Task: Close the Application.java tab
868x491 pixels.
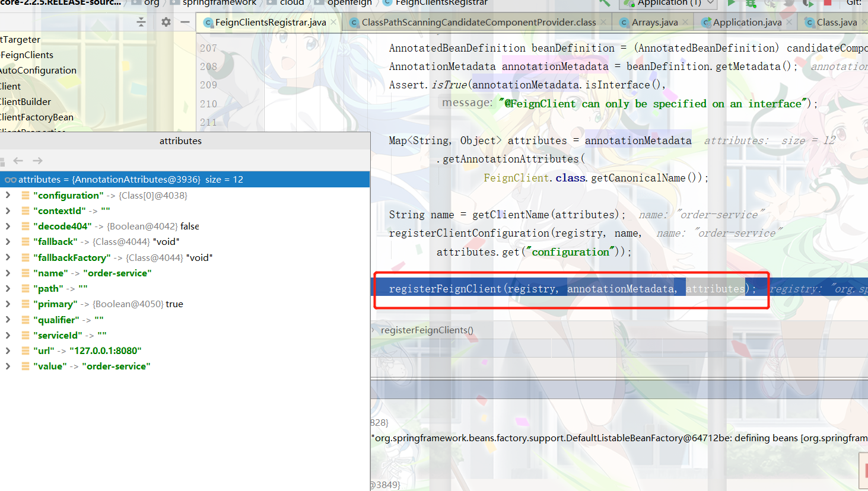Action: pos(789,23)
